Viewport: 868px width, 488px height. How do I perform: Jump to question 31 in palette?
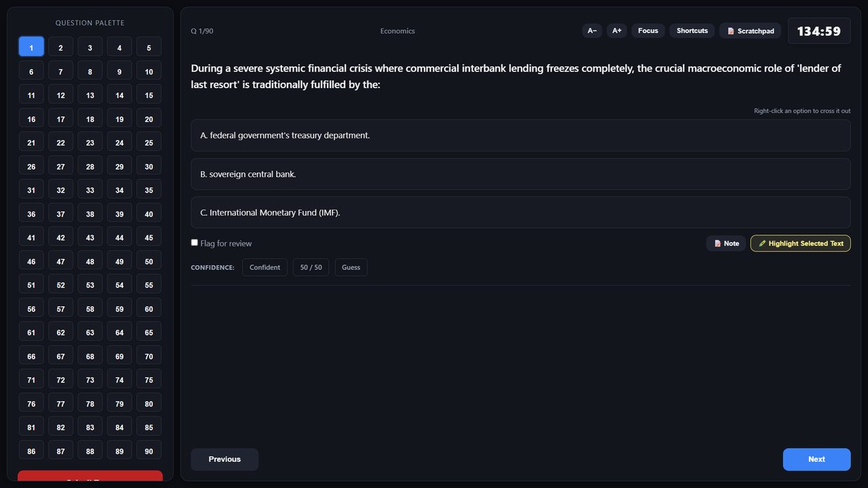(x=31, y=189)
